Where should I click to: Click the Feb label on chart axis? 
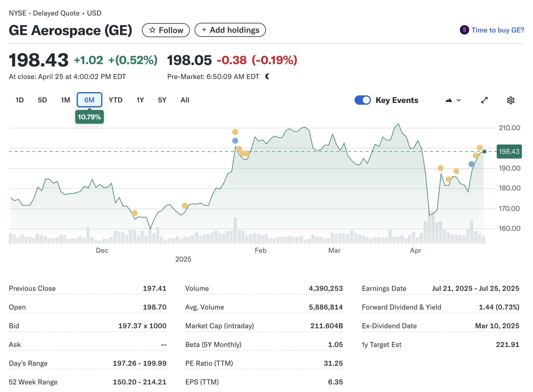coord(261,250)
